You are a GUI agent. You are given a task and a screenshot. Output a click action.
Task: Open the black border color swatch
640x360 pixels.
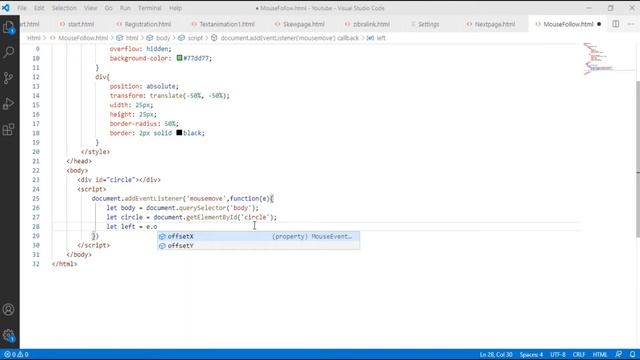click(179, 133)
